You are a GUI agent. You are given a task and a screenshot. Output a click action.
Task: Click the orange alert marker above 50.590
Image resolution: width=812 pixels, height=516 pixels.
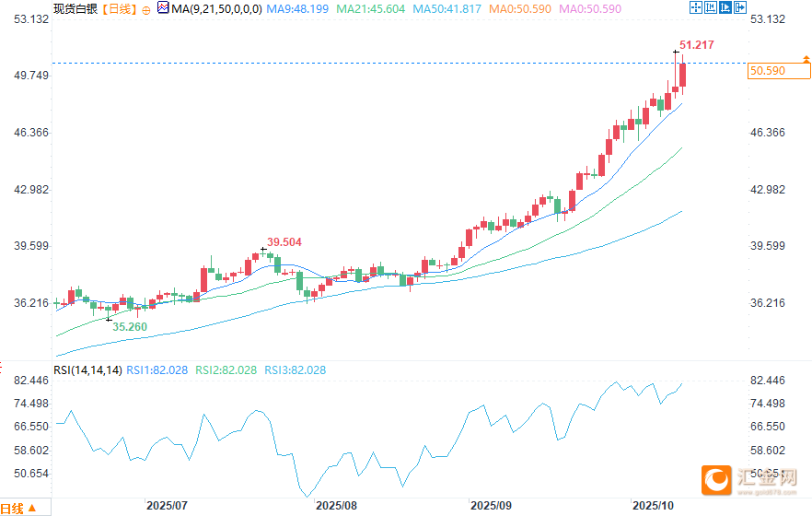point(806,59)
